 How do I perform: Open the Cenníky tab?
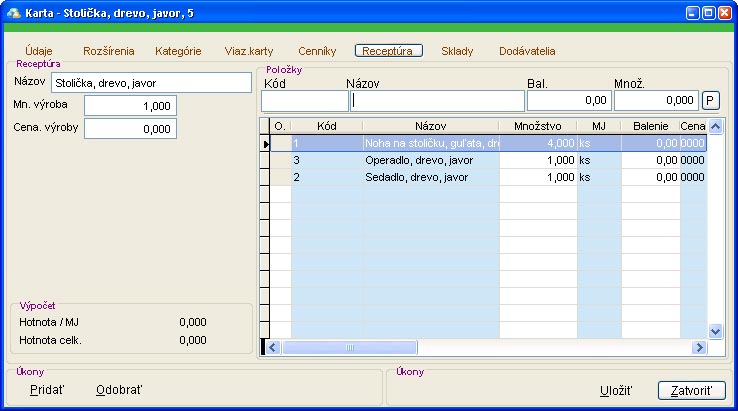[x=317, y=50]
